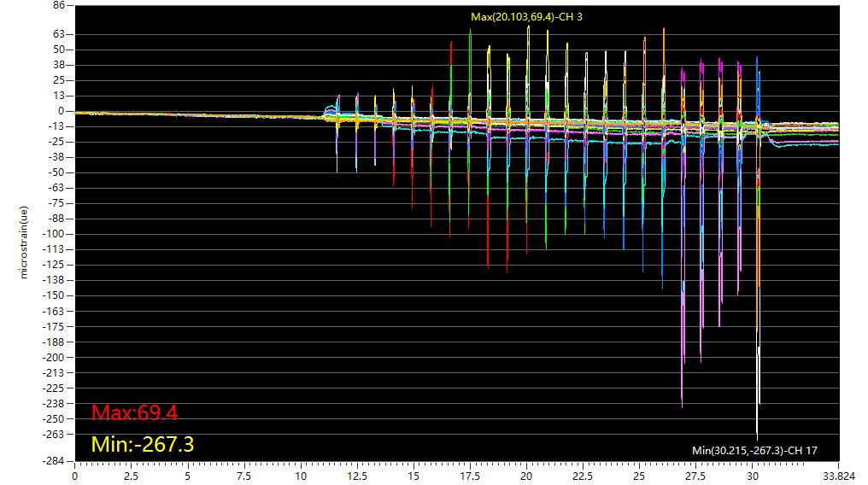Click the microstrain(ue) y-axis title
This screenshot has height=485, width=868.
pos(25,243)
